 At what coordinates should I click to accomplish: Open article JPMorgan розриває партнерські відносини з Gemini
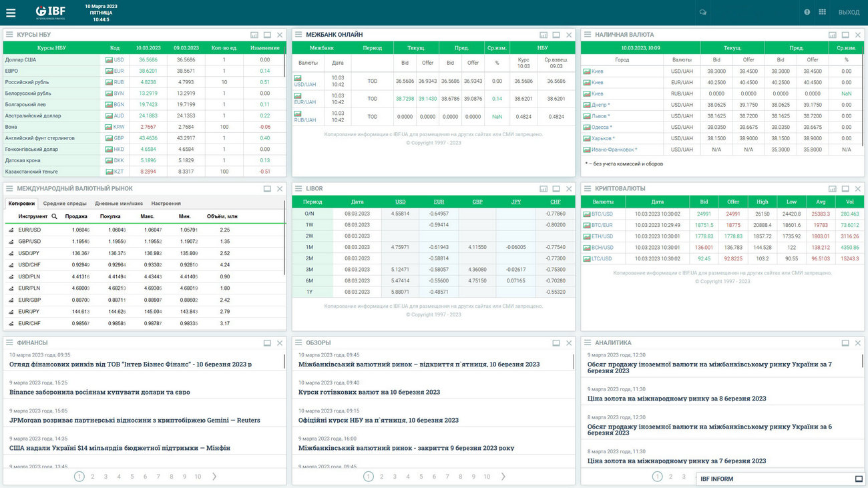(135, 421)
